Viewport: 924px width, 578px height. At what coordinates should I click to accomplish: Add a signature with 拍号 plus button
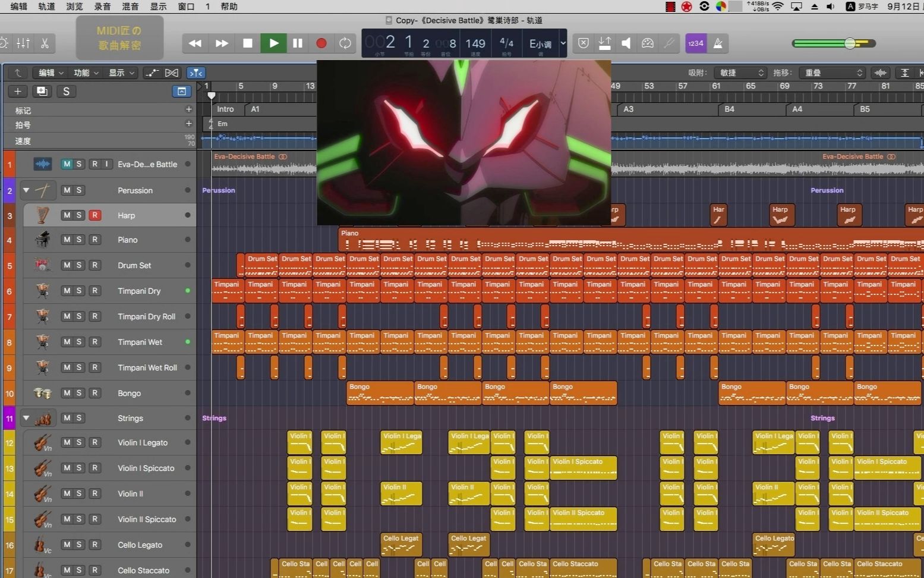(188, 124)
